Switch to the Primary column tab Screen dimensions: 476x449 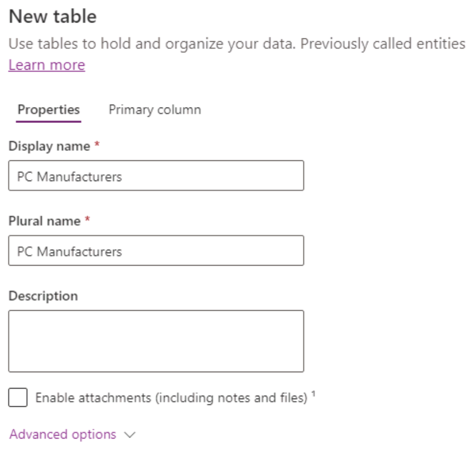coord(155,110)
